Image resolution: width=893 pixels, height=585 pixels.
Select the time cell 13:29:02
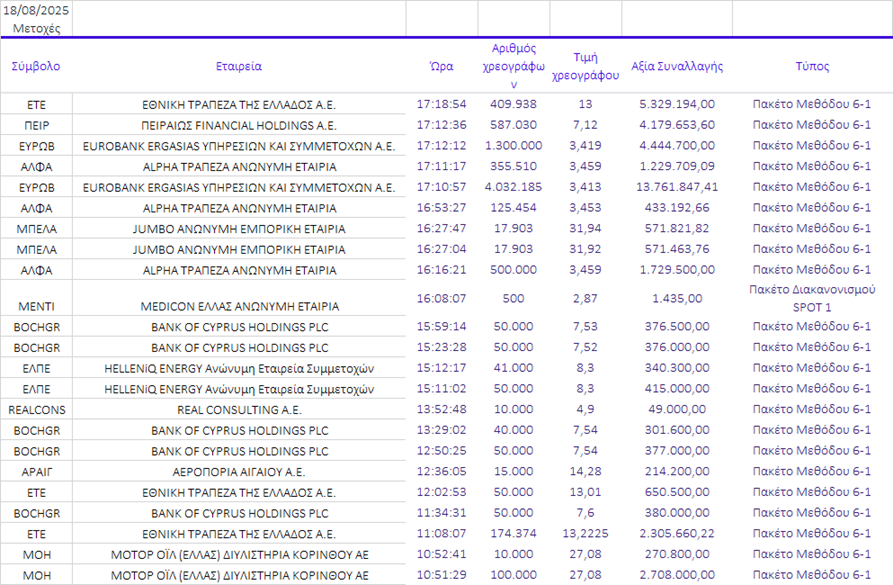pyautogui.click(x=441, y=430)
